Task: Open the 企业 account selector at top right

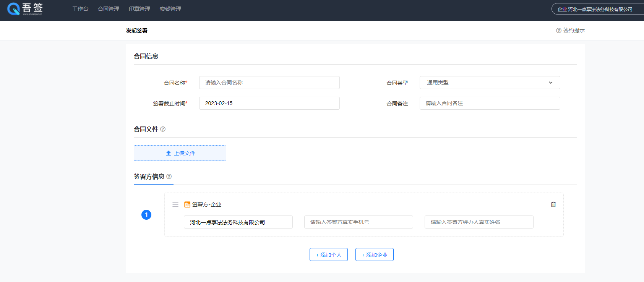Action: coord(597,9)
